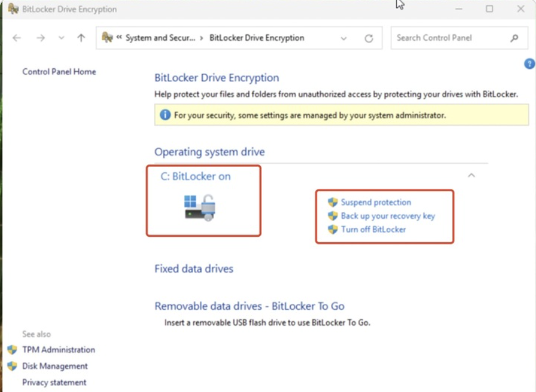Select BitLocker Drive Encryption breadcrumb
536x392 pixels.
[x=257, y=38]
